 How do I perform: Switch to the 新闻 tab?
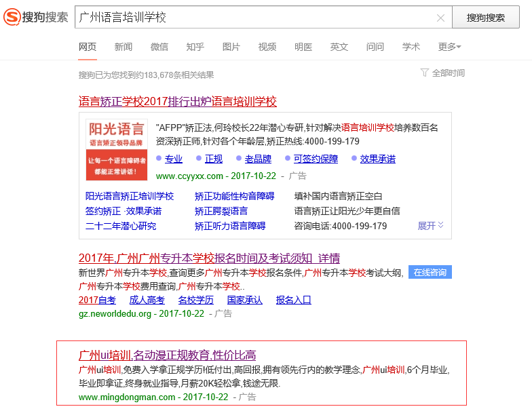(123, 47)
